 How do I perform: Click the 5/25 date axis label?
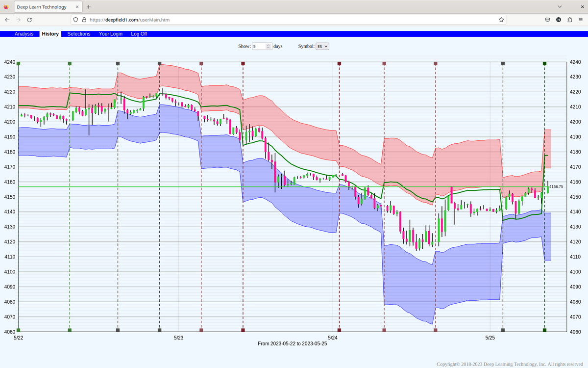pyautogui.click(x=490, y=338)
